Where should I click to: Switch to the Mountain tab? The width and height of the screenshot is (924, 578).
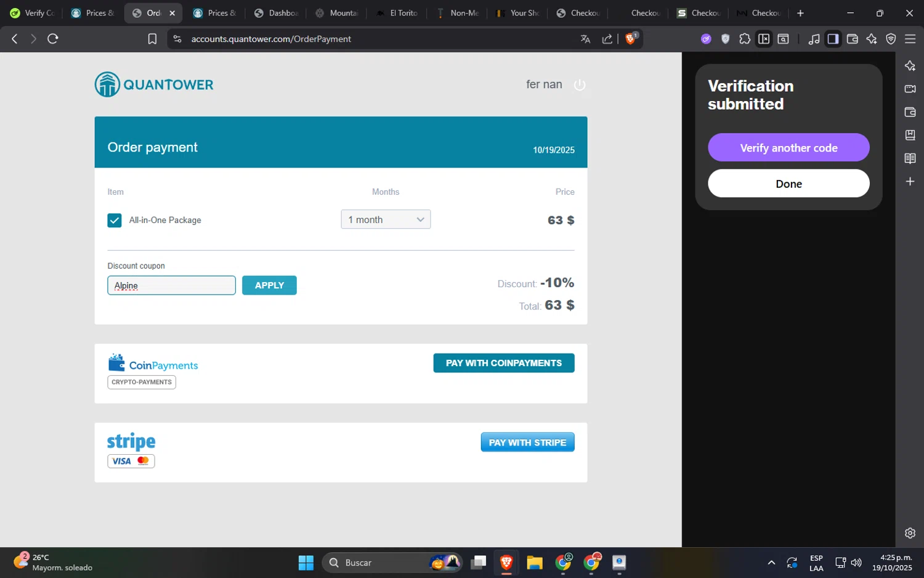tap(336, 13)
